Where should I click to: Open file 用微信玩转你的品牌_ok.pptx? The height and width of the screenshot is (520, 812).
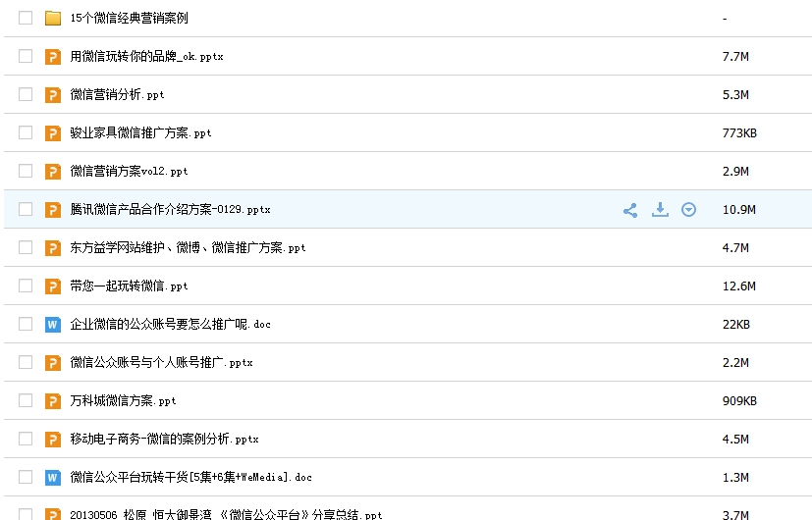tap(146, 56)
